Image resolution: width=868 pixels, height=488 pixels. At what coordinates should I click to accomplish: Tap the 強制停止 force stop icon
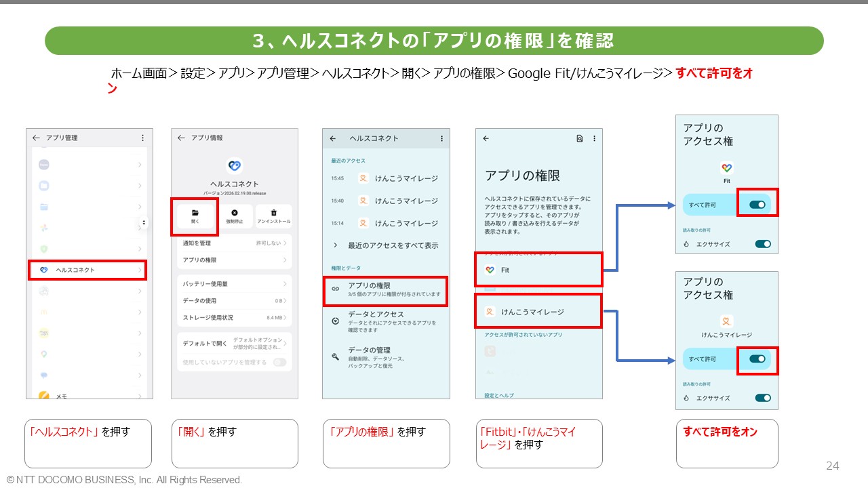point(235,213)
